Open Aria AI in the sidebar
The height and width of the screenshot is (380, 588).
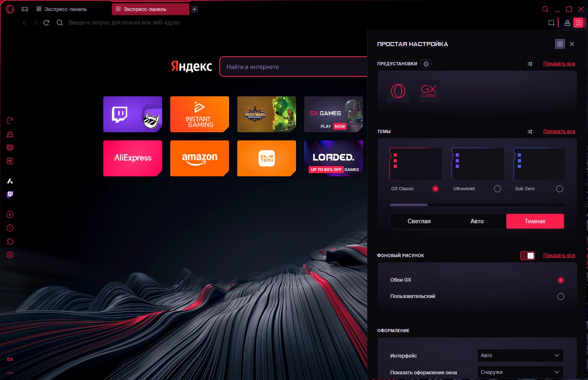pos(10,181)
